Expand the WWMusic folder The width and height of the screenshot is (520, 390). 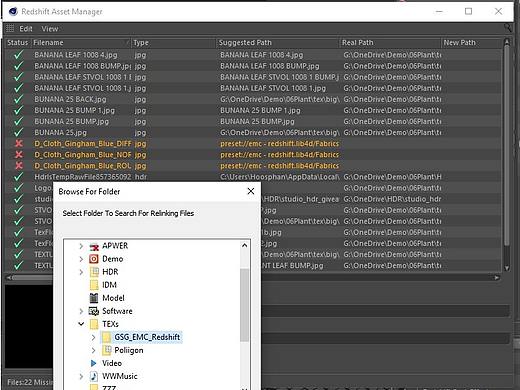pos(81,377)
